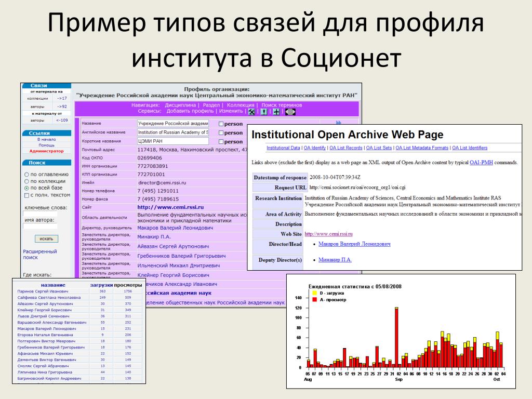Sort statistics table by загрузки column

[x=101, y=285]
